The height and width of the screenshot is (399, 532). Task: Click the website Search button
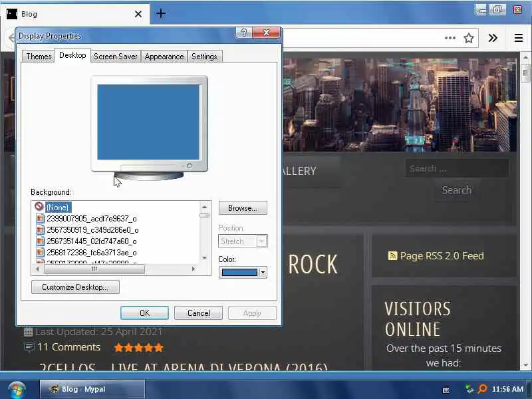pos(457,190)
